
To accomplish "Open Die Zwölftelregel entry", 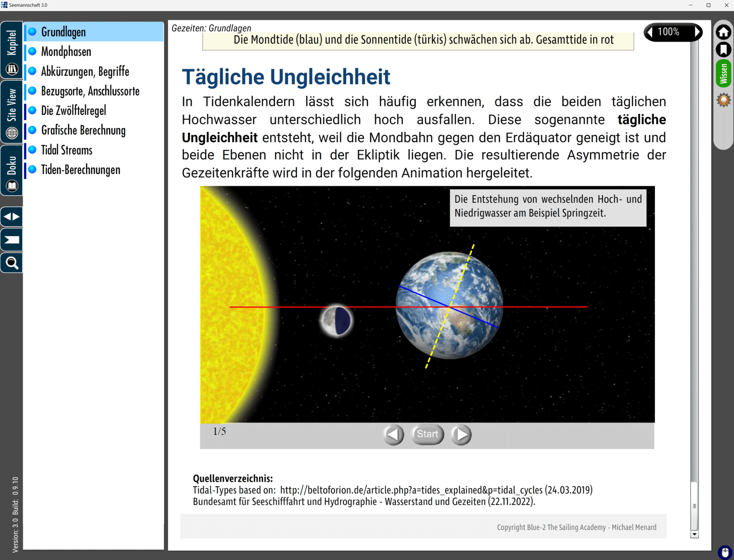I will pos(73,111).
